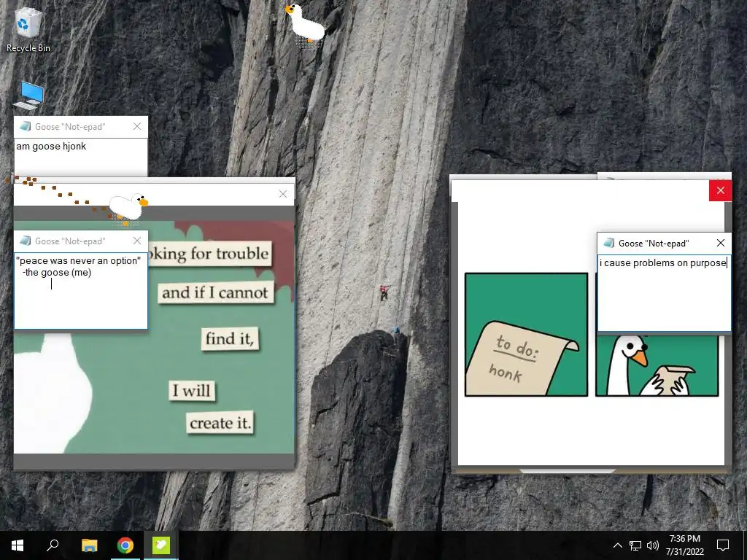The height and width of the screenshot is (560, 747).
Task: Click the text 'am goose hjonk'
Action: (51, 146)
